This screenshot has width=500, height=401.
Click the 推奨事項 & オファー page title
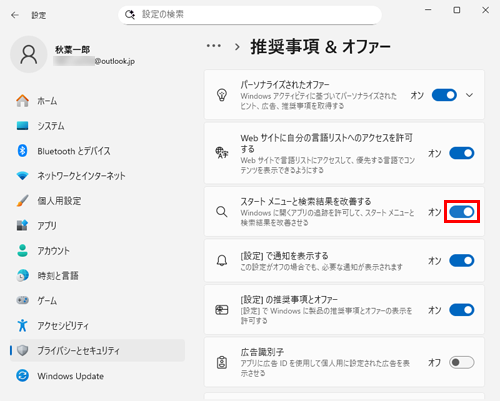pyautogui.click(x=320, y=46)
